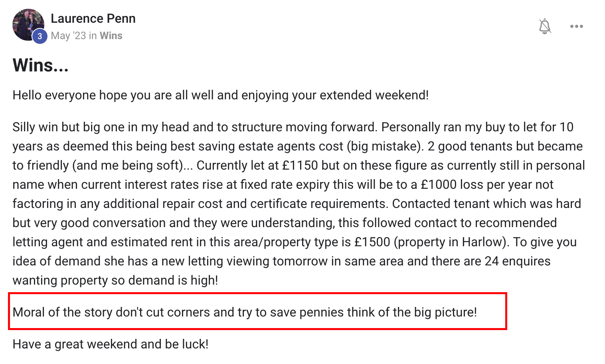Click the "Hello everyone" greeting line

point(220,95)
